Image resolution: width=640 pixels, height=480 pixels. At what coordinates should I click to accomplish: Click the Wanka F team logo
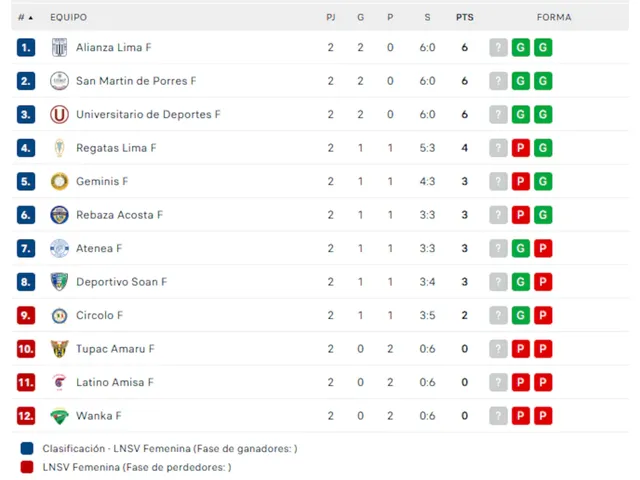point(59,416)
